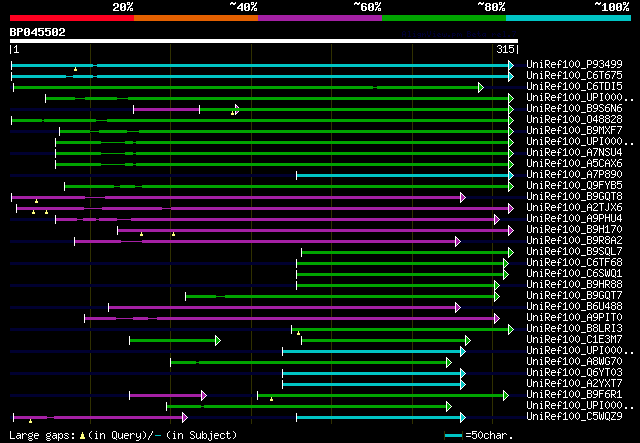Click the green alignment bar for UniRef100_A8WG70
This screenshot has width=640, height=443.
(x=309, y=363)
